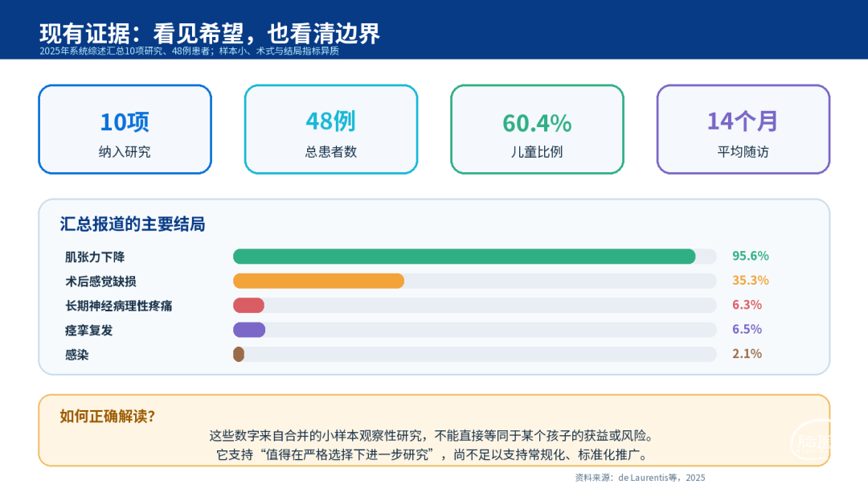Click the 35.3% value label
Screen dimensions: 868x489
point(750,280)
